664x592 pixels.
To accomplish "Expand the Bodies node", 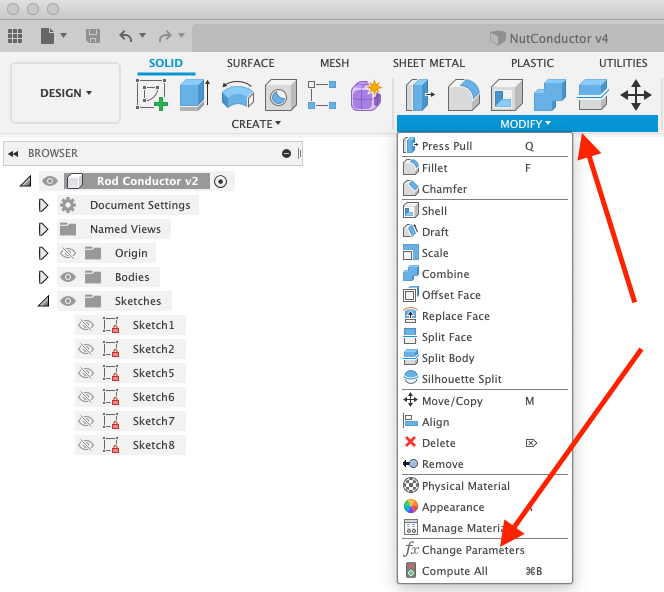I will pyautogui.click(x=43, y=277).
